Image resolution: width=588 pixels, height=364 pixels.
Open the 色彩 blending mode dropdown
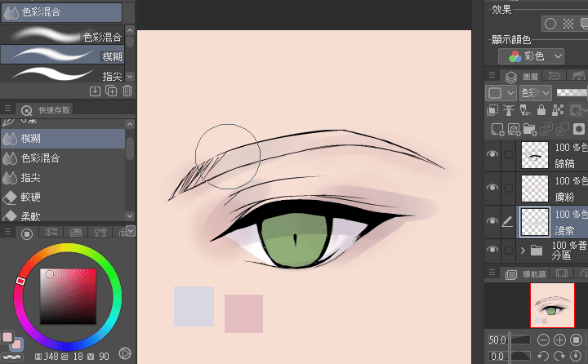(535, 92)
